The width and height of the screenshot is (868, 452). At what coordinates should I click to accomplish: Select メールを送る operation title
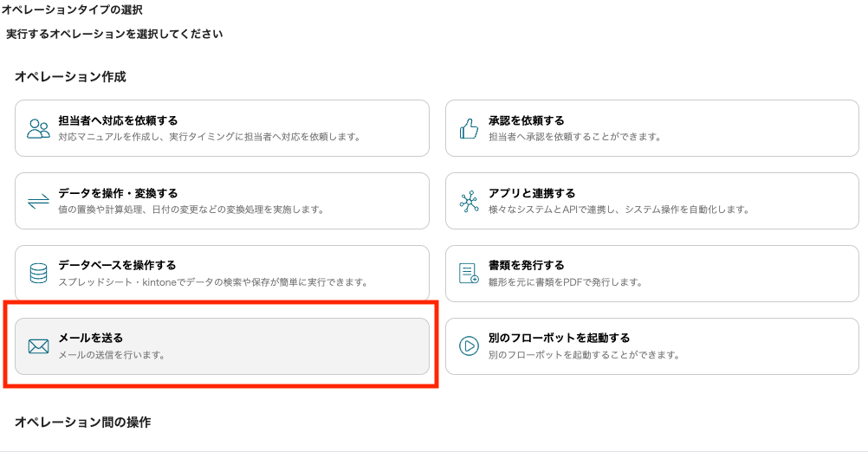point(91,338)
